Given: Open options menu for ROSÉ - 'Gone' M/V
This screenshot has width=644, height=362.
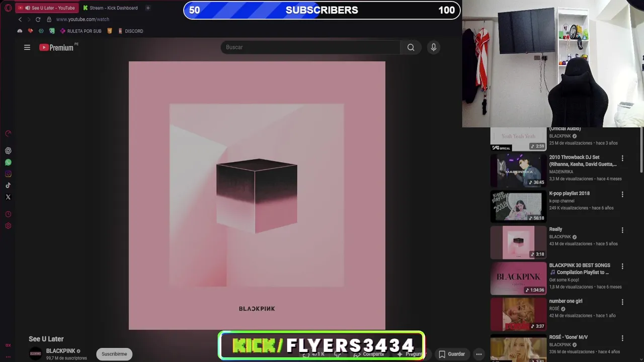Looking at the screenshot, I should [622, 338].
